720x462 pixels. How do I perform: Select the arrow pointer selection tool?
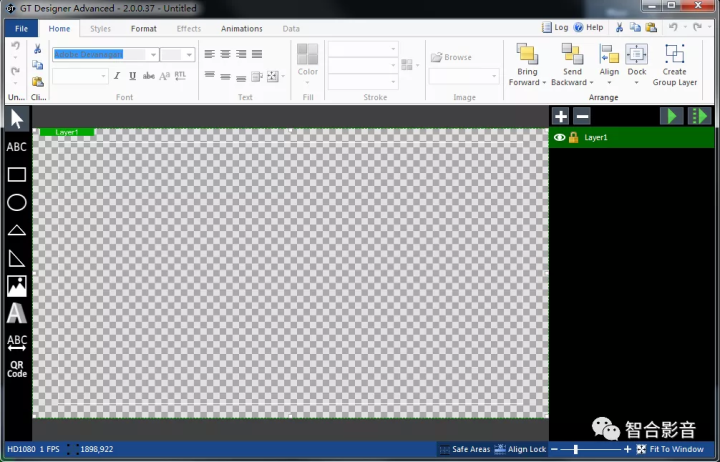(17, 118)
